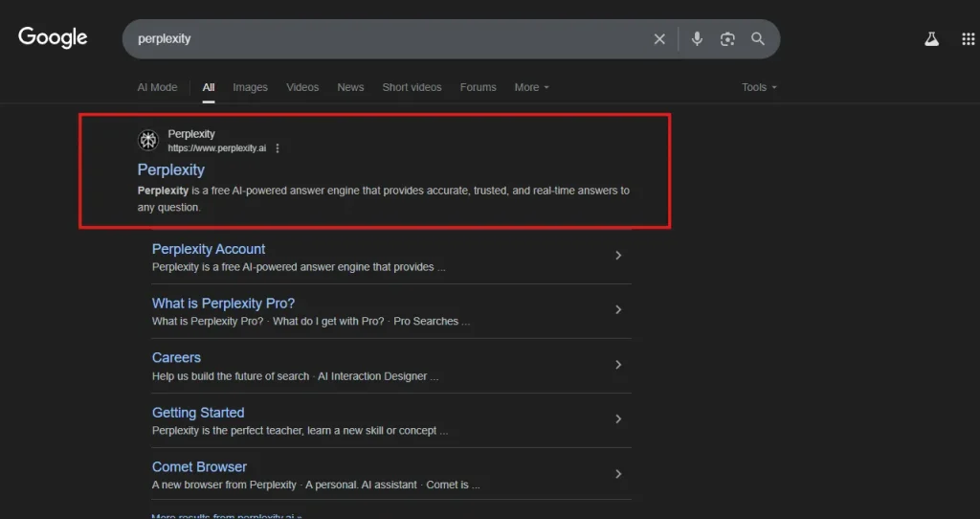Image resolution: width=980 pixels, height=519 pixels.
Task: Open the three-dot menu beside perplexity.ai URL
Action: point(278,148)
